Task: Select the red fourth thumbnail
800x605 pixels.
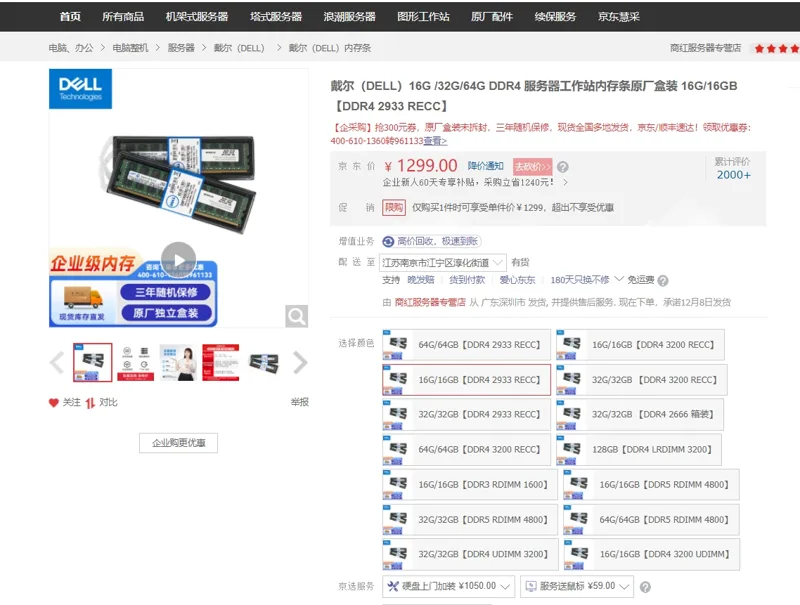Action: [x=221, y=362]
